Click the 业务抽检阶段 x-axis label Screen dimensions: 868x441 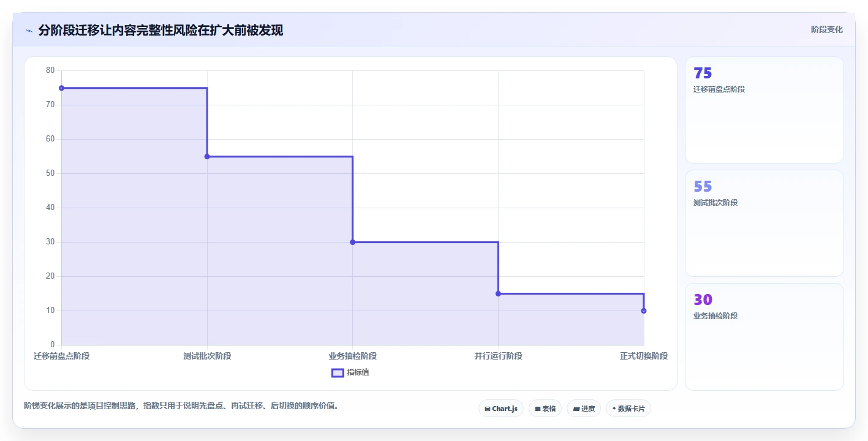coord(352,356)
